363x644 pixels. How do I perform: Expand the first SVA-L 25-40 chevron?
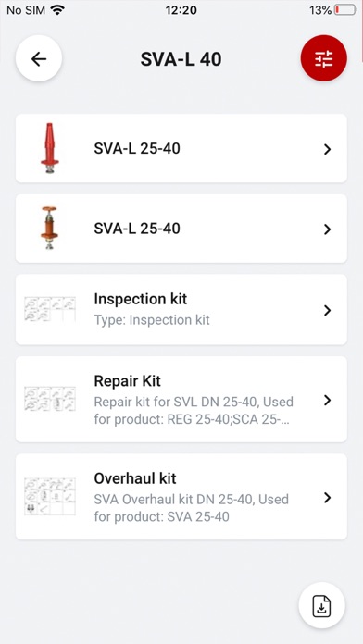(327, 149)
